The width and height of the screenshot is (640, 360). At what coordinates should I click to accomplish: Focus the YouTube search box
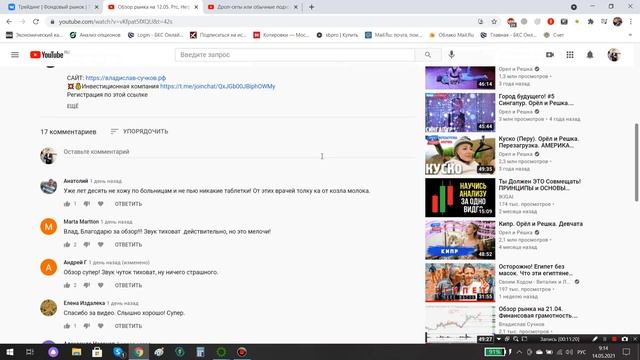[x=295, y=55]
